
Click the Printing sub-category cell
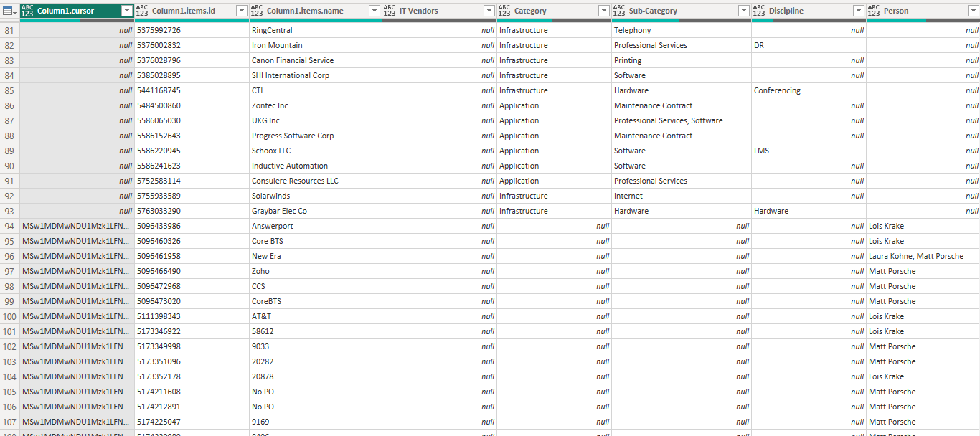point(682,60)
